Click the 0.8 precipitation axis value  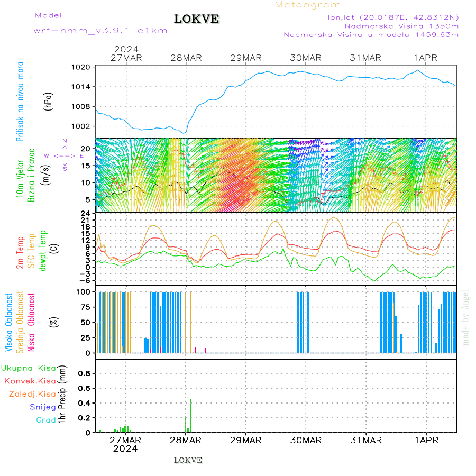[84, 373]
